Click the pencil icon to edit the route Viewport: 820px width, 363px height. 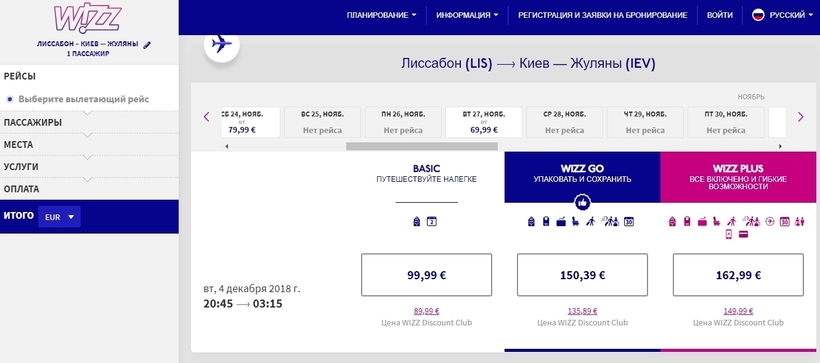click(x=147, y=45)
